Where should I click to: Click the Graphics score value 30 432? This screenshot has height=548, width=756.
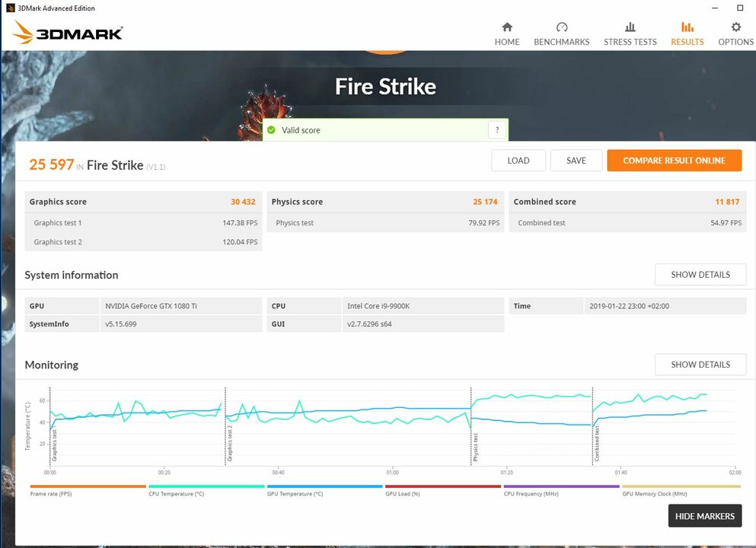[243, 202]
